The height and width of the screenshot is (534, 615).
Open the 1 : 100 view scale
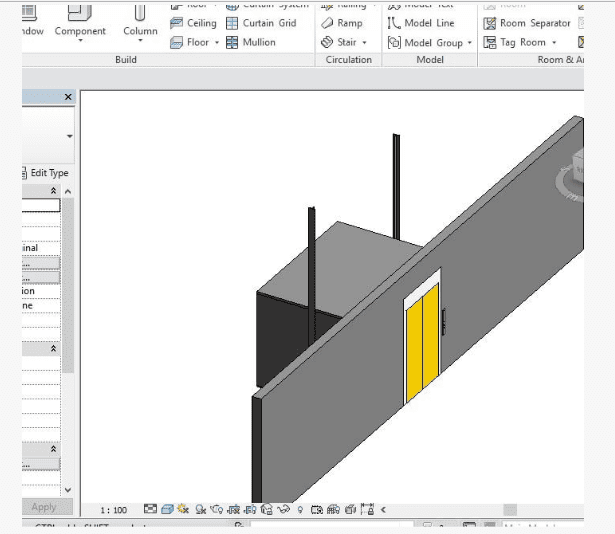(x=114, y=510)
